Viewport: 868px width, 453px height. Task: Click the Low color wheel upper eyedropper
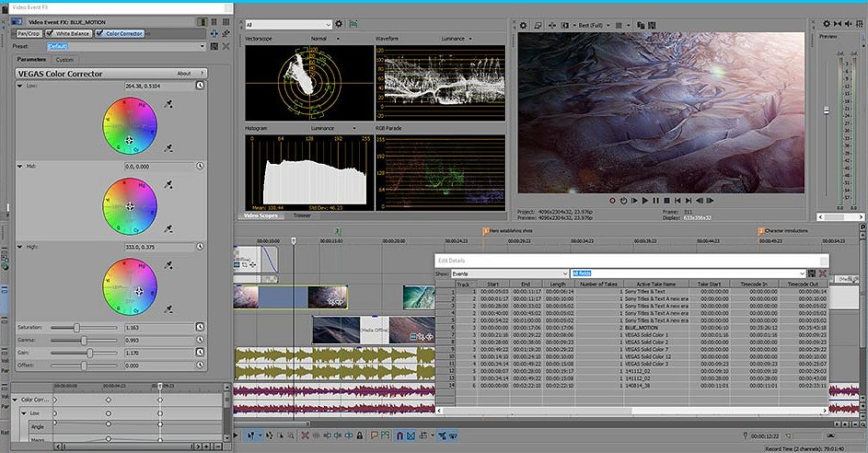(x=168, y=103)
